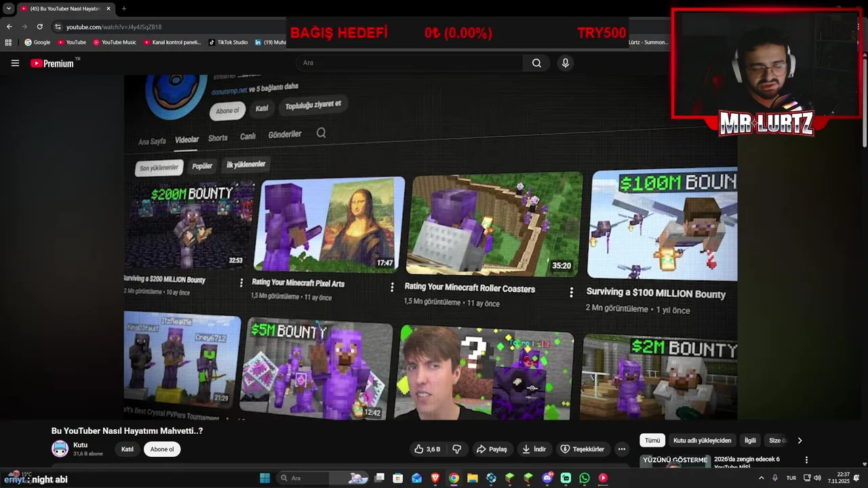Select the partially visible Size chip
The height and width of the screenshot is (488, 868).
pos(777,441)
